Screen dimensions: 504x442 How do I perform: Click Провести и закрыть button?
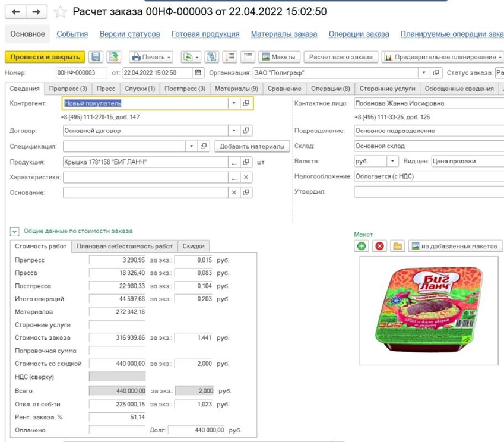point(45,57)
